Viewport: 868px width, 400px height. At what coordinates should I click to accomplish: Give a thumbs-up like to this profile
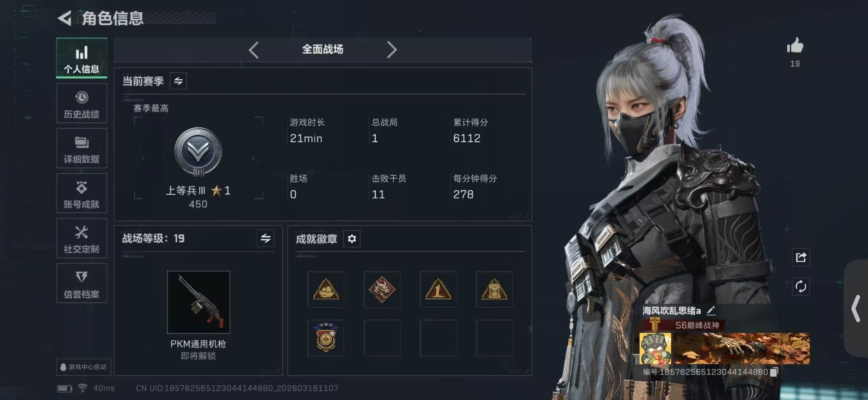coord(795,46)
